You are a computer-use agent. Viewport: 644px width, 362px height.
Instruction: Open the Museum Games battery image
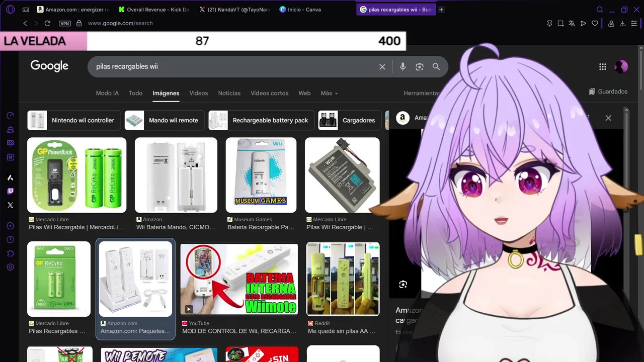(261, 175)
